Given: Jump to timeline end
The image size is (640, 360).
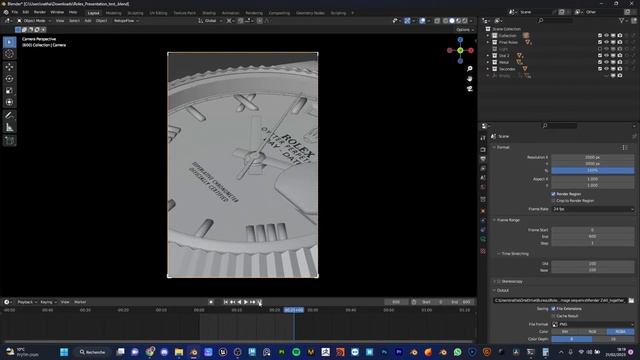Looking at the screenshot, I should (259, 302).
